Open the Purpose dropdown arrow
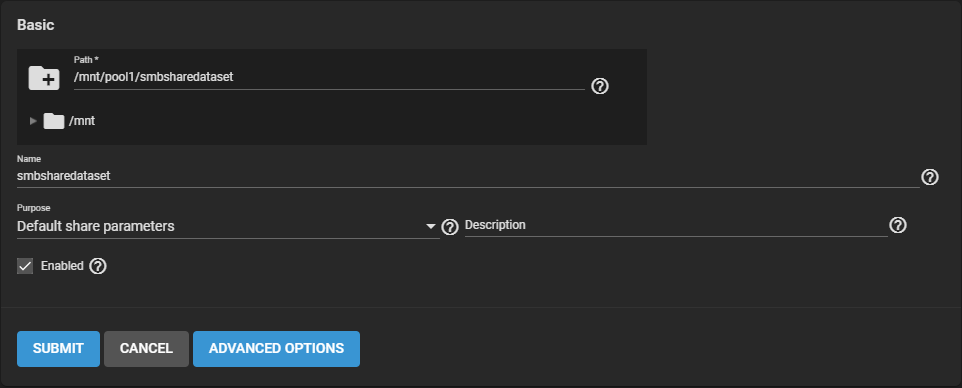Viewport: 962px width, 388px height. (x=431, y=227)
